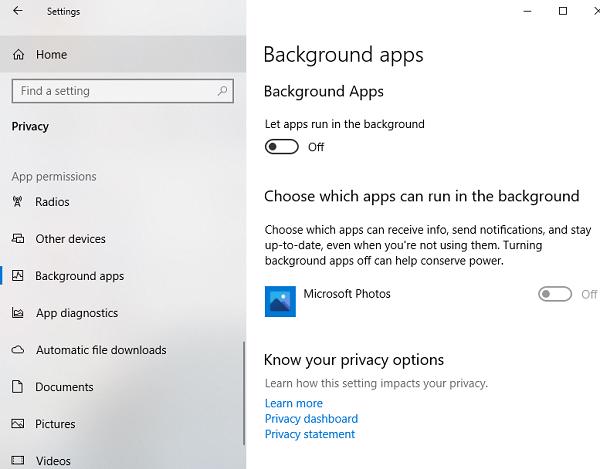This screenshot has height=469, width=600.
Task: Go back using the arrow icon
Action: click(18, 11)
